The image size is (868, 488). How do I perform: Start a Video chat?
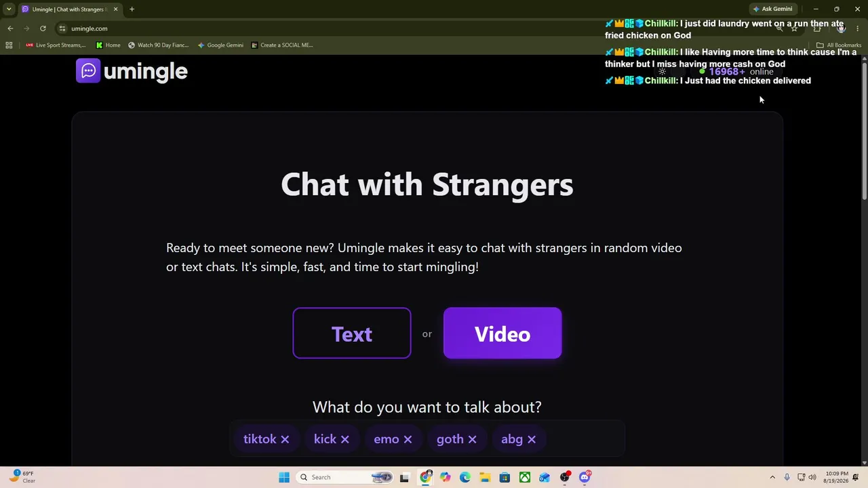click(x=502, y=333)
